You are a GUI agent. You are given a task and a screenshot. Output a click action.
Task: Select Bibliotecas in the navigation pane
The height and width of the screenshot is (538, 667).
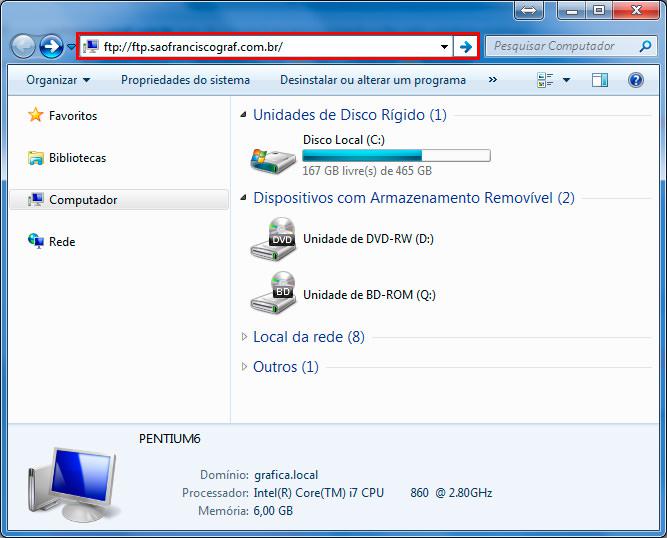77,158
